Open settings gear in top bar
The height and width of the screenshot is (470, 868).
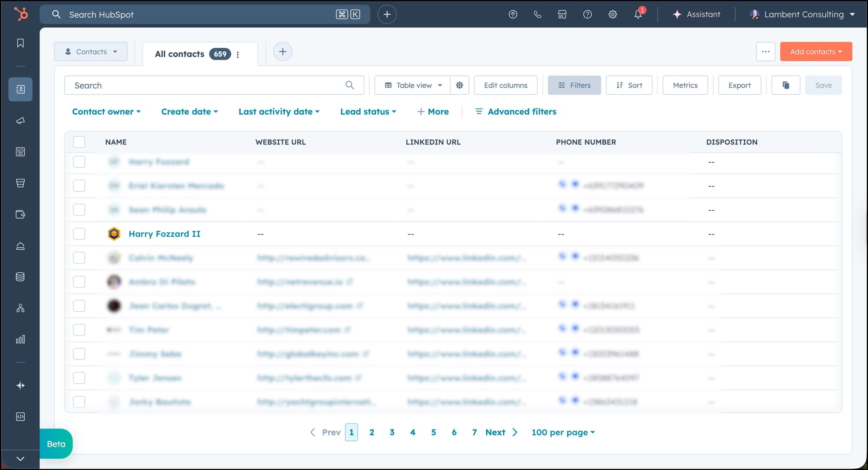tap(612, 14)
